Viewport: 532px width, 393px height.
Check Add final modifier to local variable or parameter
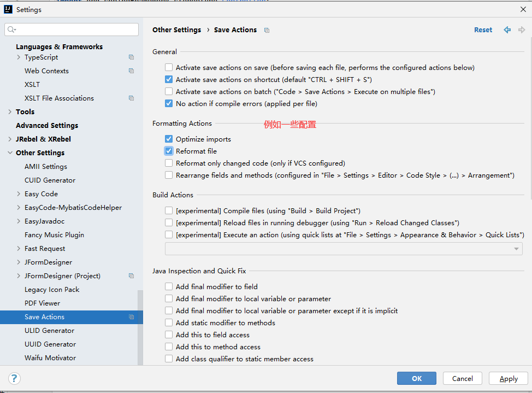169,298
